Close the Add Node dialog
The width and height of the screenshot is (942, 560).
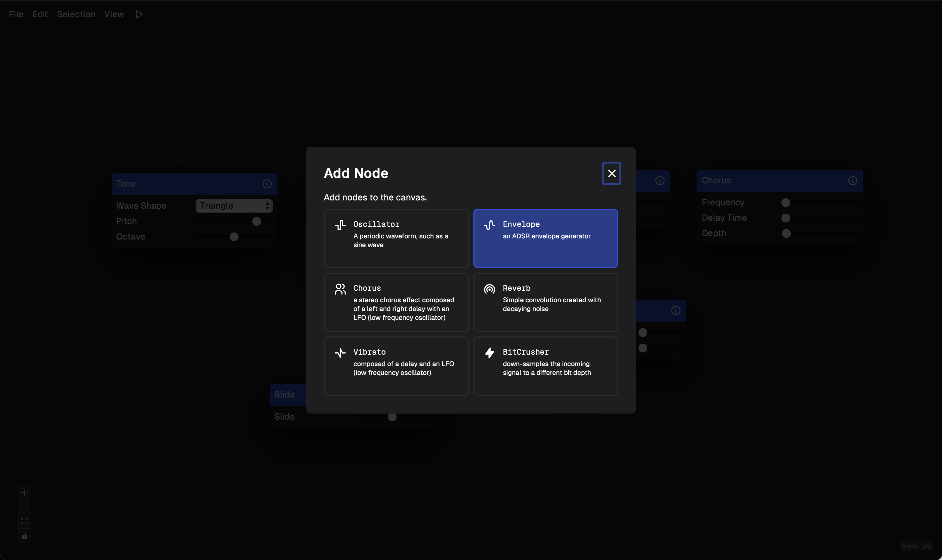coord(611,173)
